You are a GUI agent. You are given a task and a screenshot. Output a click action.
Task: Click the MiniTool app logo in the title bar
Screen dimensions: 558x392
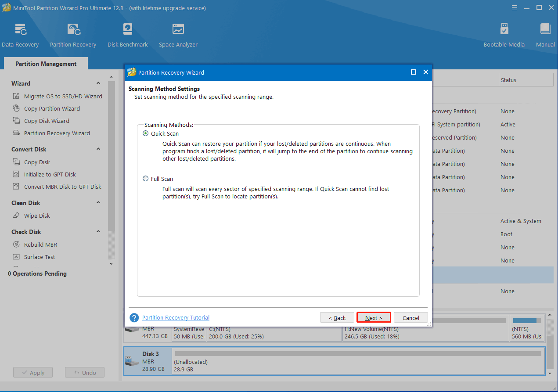pos(7,8)
